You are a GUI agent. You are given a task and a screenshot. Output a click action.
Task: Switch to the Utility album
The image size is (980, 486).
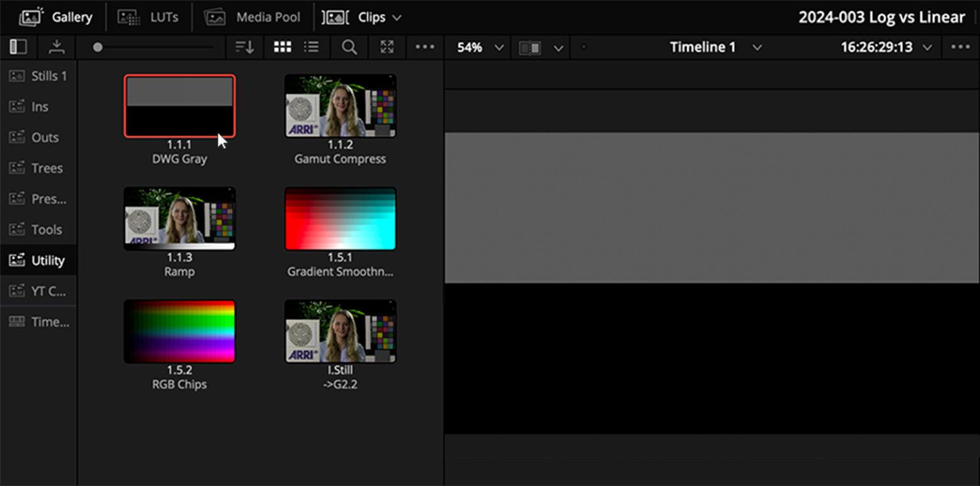40,260
